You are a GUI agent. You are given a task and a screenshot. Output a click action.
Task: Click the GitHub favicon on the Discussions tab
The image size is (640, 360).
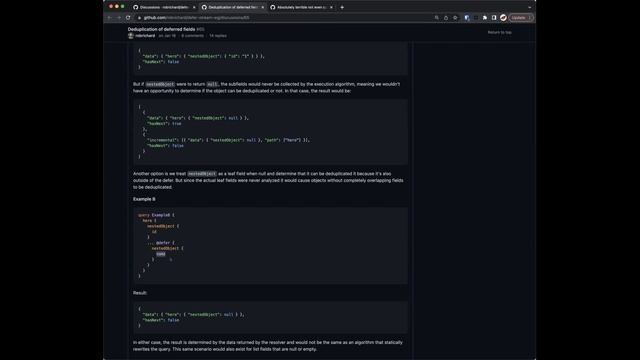click(136, 7)
